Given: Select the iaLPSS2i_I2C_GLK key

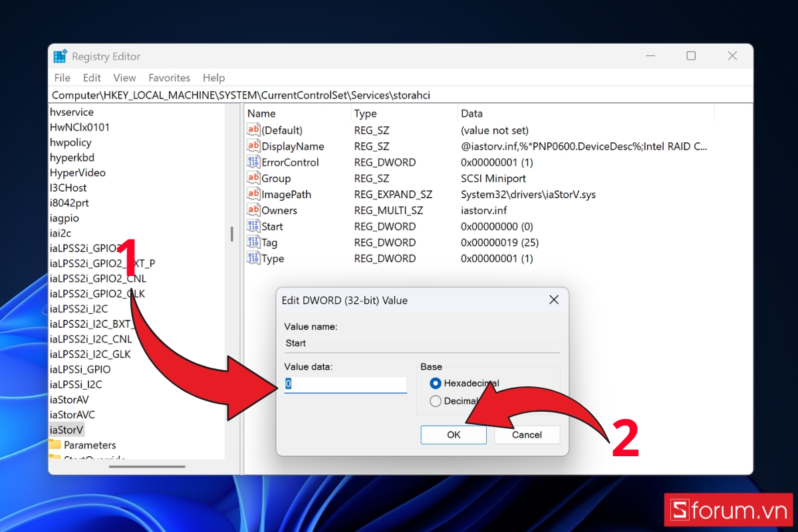Looking at the screenshot, I should coord(90,354).
